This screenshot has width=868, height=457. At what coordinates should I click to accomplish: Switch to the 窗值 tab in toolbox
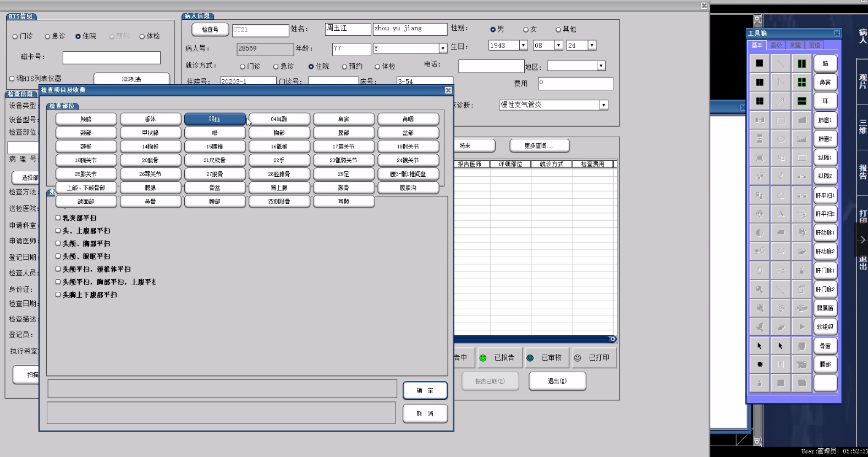click(815, 45)
